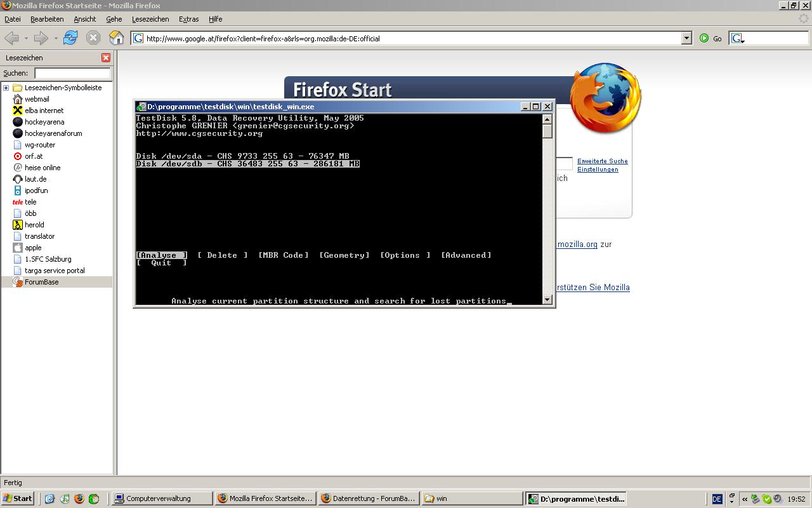Open the wg-router bookmark
The width and height of the screenshot is (812, 508).
40,145
